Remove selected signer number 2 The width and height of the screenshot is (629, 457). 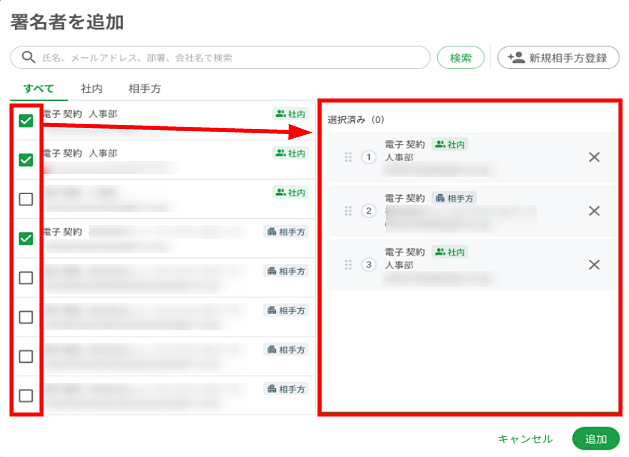click(x=594, y=211)
